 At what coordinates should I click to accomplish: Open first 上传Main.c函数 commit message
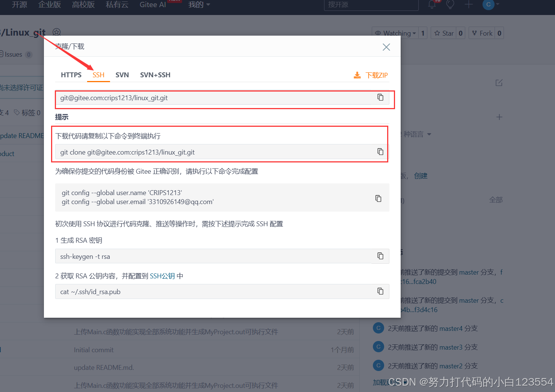pos(176,332)
